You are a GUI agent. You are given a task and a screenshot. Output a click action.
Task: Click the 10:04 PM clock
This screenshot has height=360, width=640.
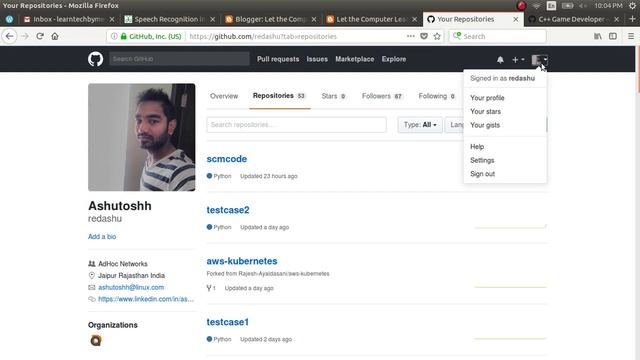pyautogui.click(x=608, y=6)
